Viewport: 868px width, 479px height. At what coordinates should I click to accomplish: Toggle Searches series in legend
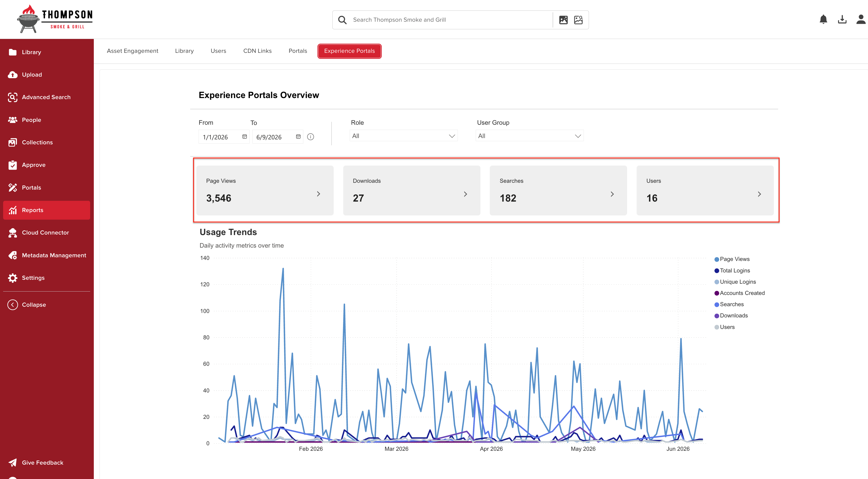729,304
